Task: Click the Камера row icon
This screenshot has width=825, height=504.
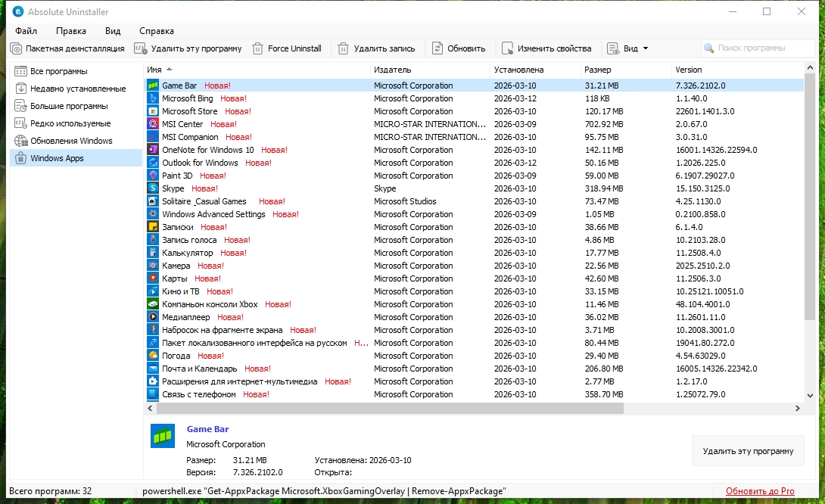Action: click(x=153, y=266)
